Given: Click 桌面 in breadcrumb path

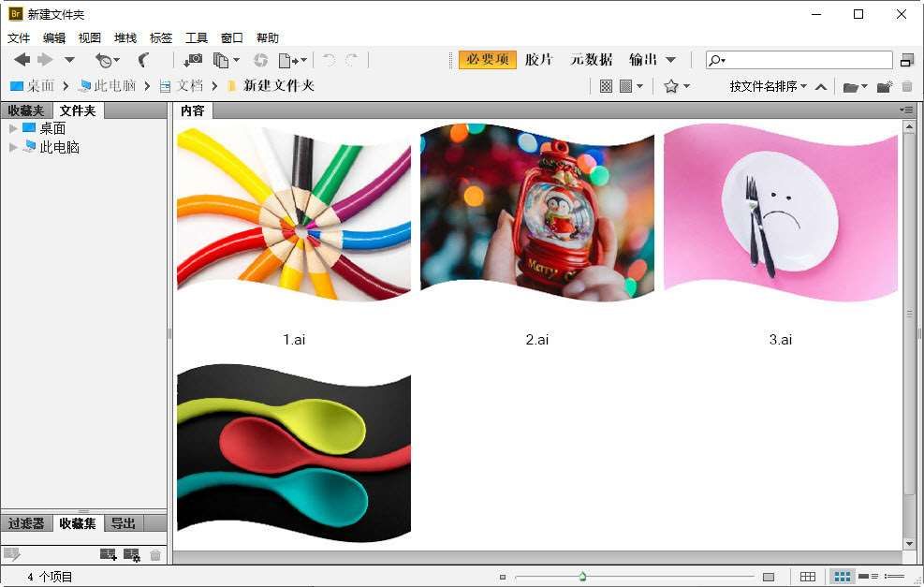Looking at the screenshot, I should click(x=40, y=86).
